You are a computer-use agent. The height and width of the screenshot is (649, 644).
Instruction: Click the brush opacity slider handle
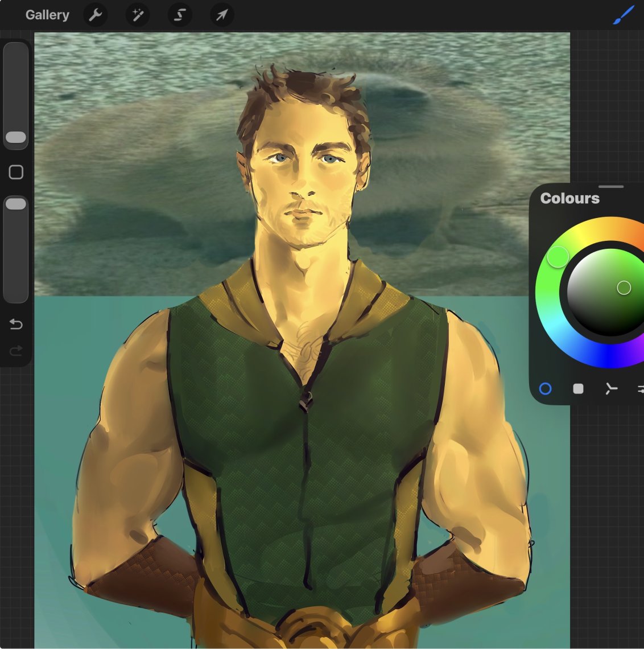[16, 204]
